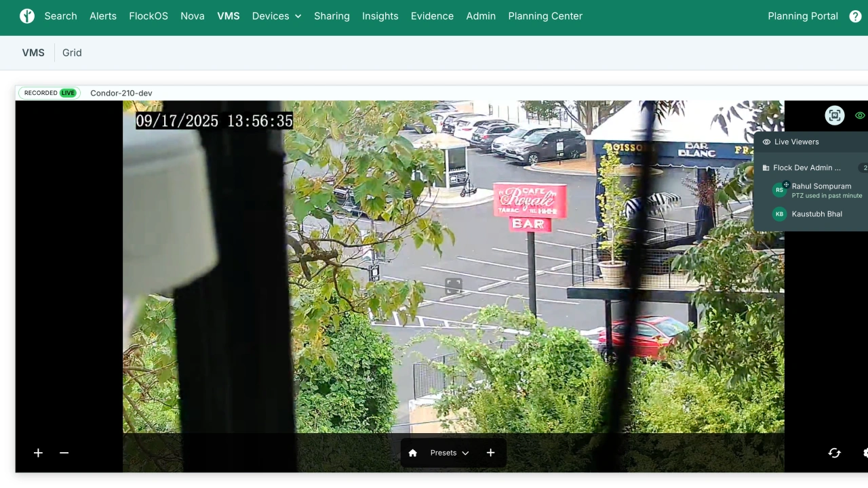Click the video timestamp overlay
The width and height of the screenshot is (868, 488).
click(x=214, y=121)
